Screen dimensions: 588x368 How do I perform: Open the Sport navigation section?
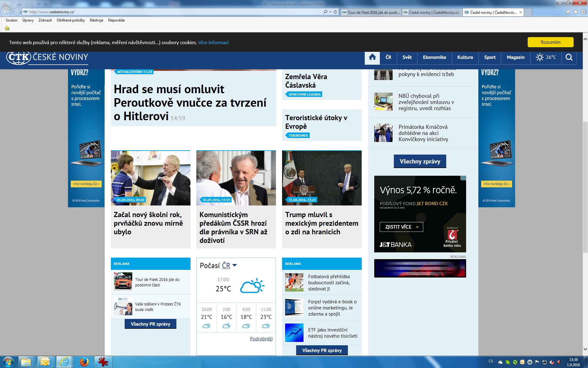coord(490,57)
